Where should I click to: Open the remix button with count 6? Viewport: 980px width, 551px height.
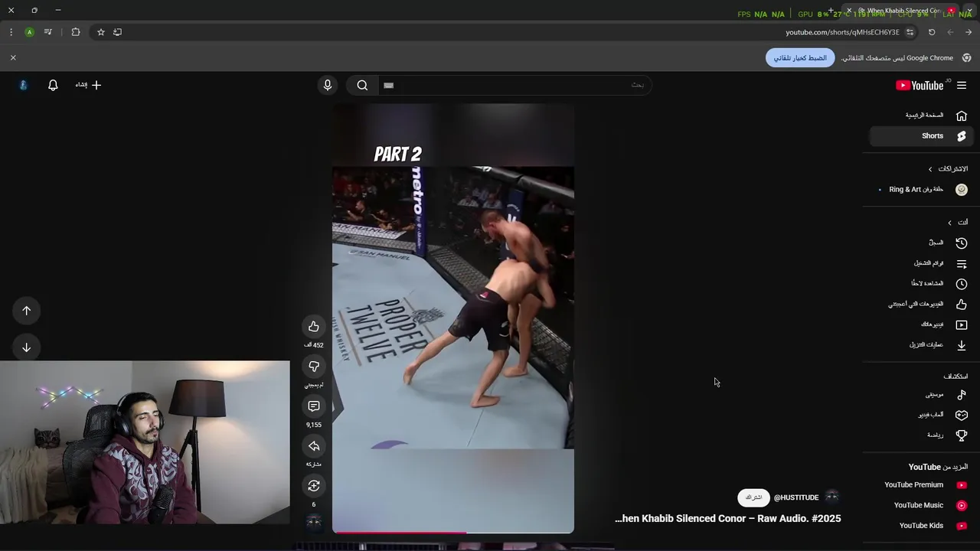pyautogui.click(x=314, y=486)
